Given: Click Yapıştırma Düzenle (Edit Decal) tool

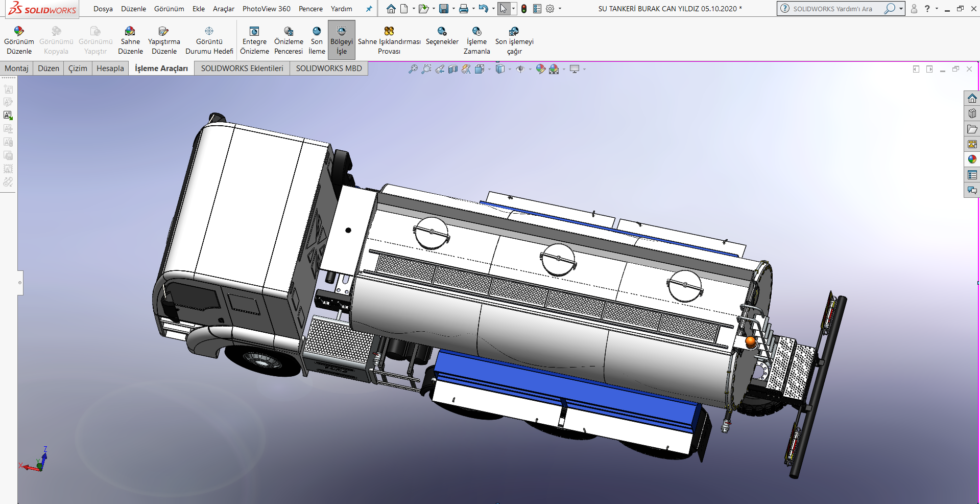Looking at the screenshot, I should pyautogui.click(x=164, y=40).
